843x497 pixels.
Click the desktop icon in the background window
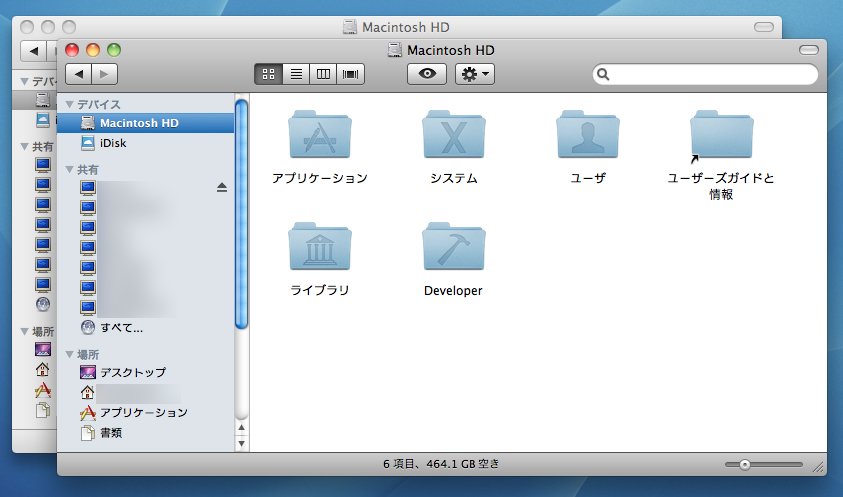coord(42,349)
